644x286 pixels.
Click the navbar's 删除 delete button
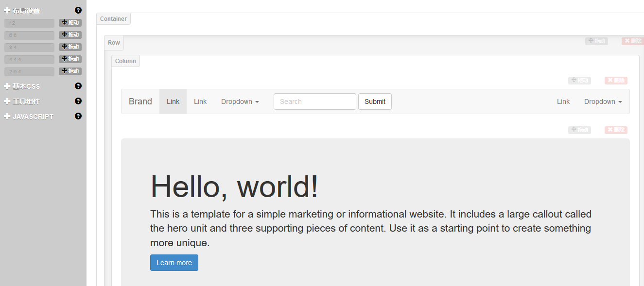[616, 81]
